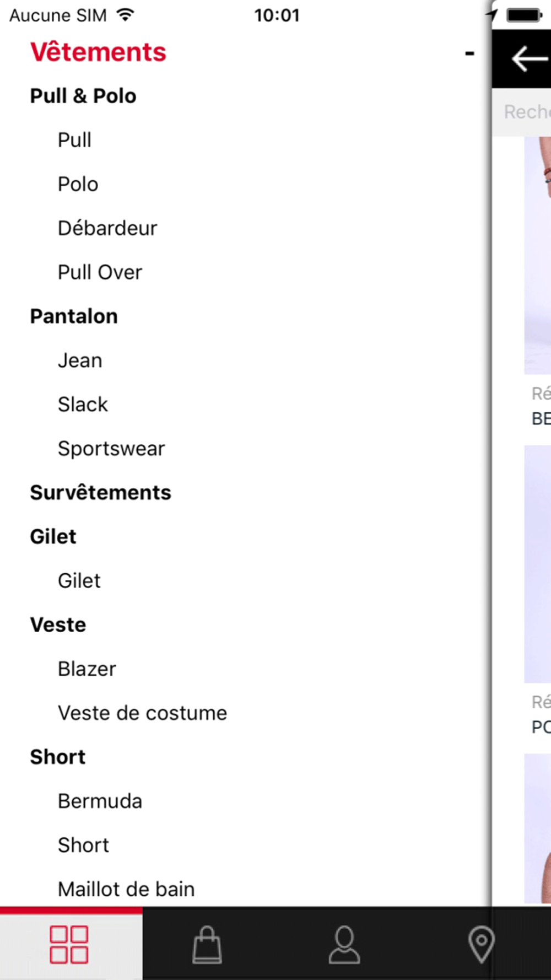The width and height of the screenshot is (551, 980).
Task: Select the Vêtements heading
Action: coord(98,52)
